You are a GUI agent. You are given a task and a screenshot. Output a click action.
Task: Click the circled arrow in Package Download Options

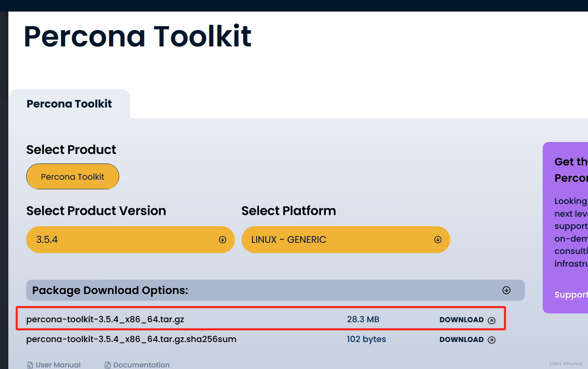point(506,290)
